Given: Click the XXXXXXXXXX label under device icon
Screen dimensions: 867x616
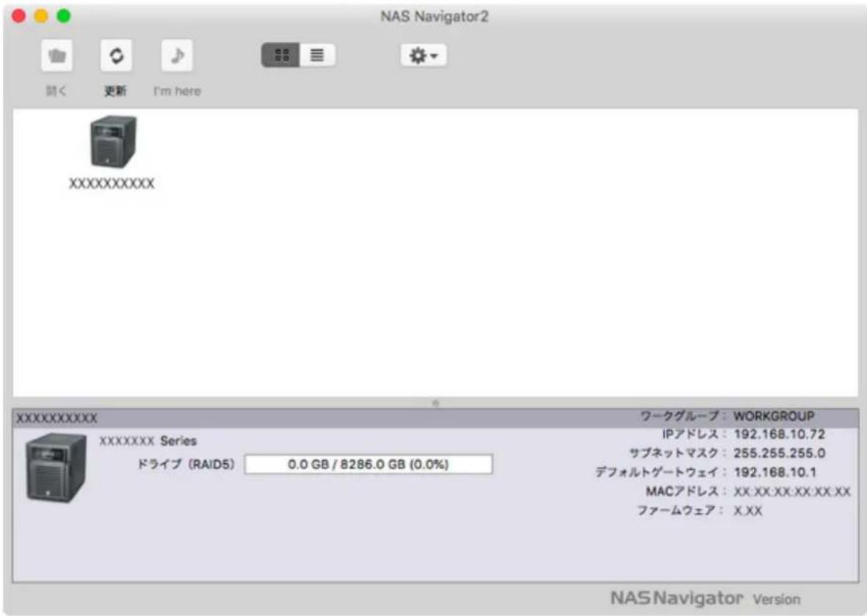Looking at the screenshot, I should click(x=112, y=184).
